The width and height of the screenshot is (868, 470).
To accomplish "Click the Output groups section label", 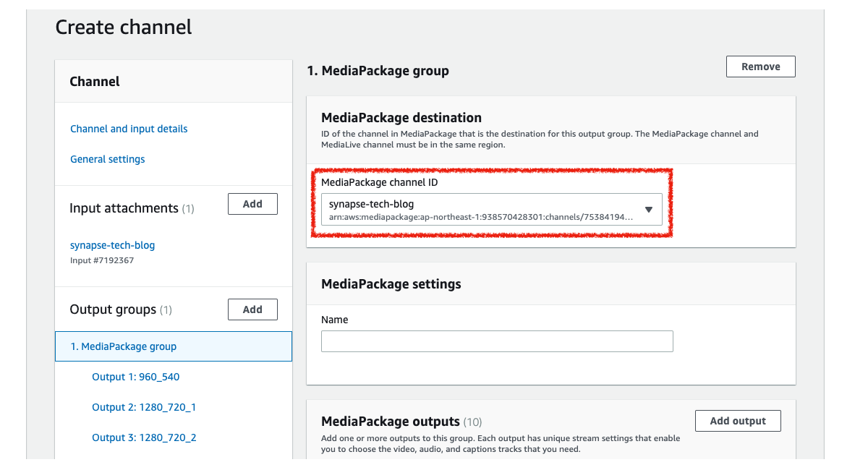I will 113,309.
